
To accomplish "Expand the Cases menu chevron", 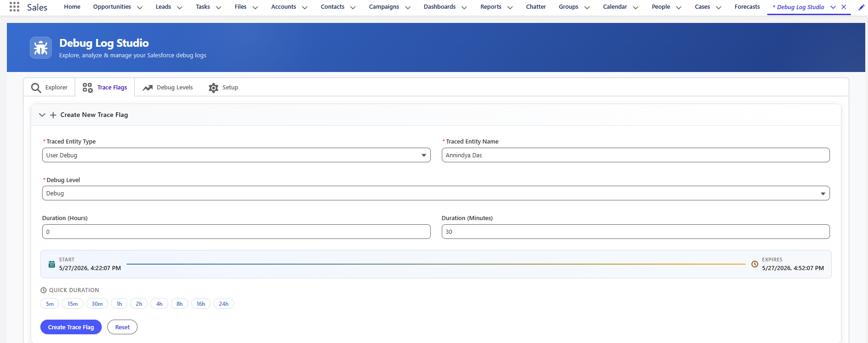I will (719, 7).
